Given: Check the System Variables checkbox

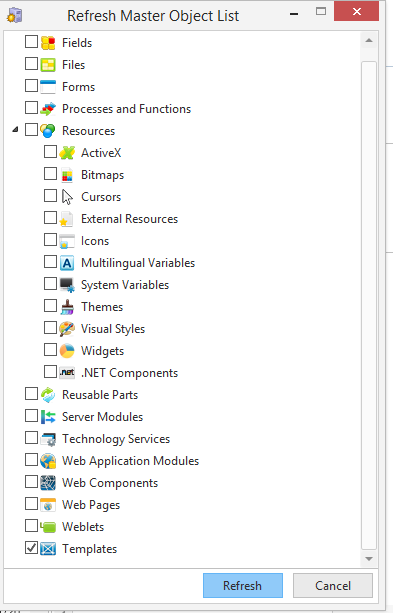Looking at the screenshot, I should point(50,283).
